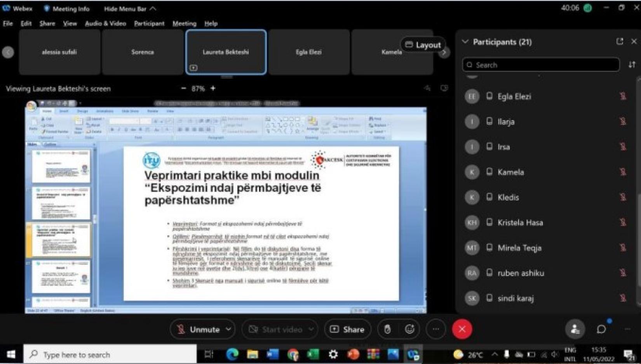The height and width of the screenshot is (364, 641).
Task: Open the chat panel icon
Action: click(601, 329)
